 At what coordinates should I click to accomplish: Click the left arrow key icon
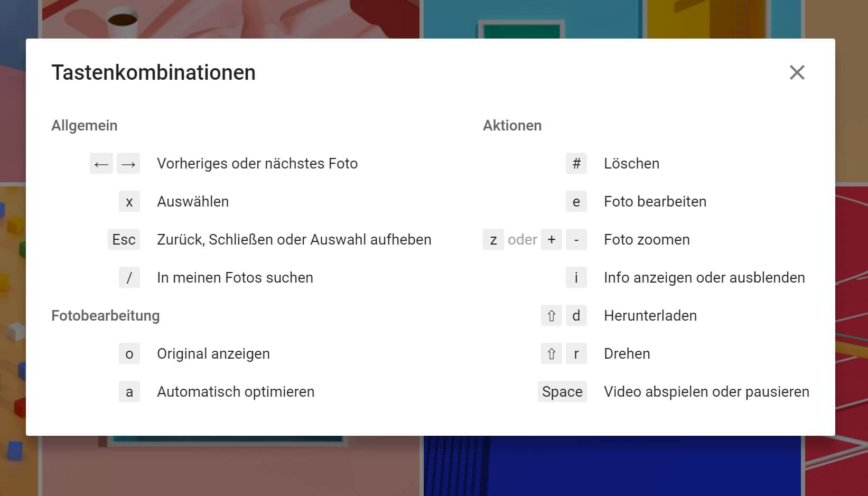101,164
